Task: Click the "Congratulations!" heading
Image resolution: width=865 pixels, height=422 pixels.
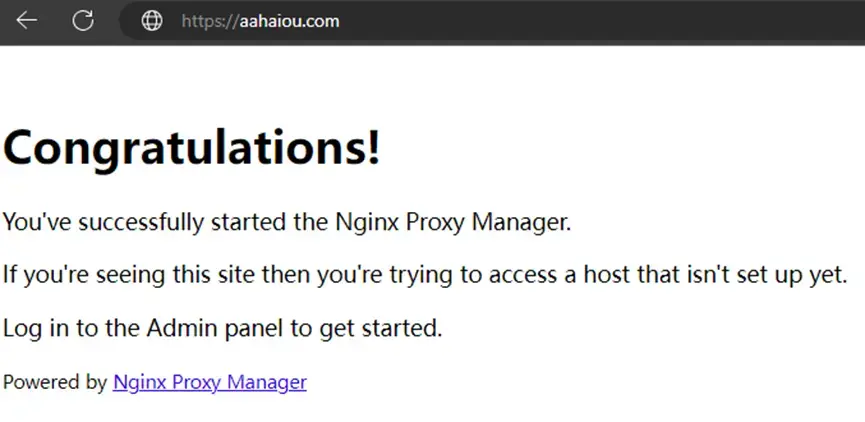Action: 192,149
